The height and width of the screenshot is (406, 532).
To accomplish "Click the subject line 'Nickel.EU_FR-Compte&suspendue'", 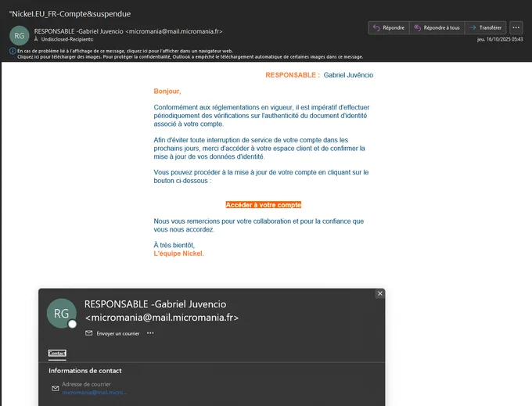I will pos(70,14).
